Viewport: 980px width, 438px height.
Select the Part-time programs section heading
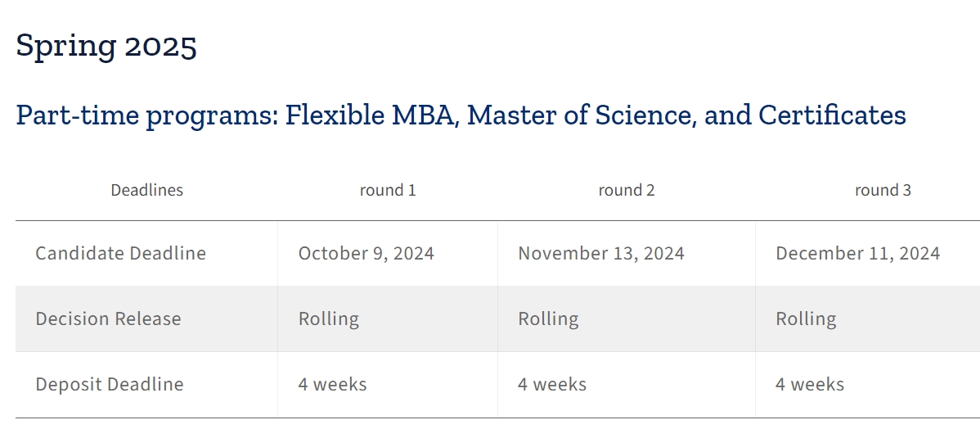[461, 115]
